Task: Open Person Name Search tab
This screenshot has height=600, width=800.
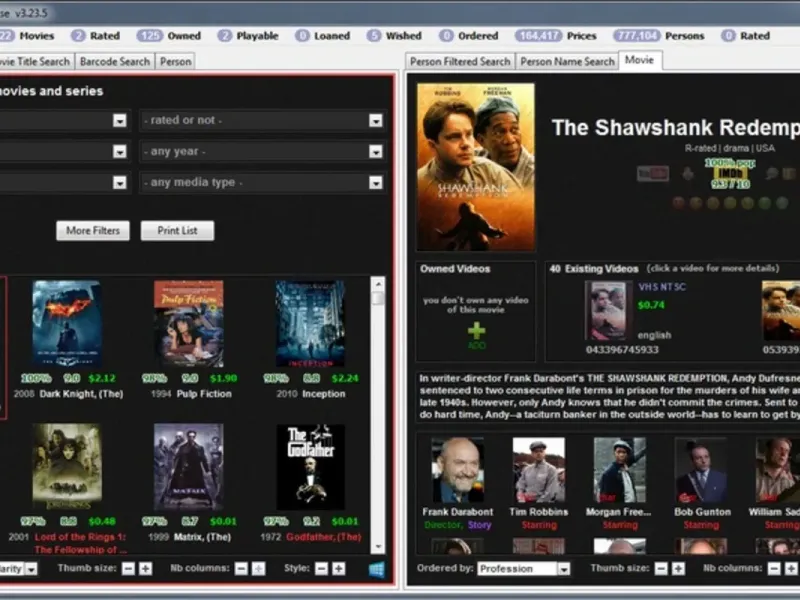Action: click(x=567, y=62)
